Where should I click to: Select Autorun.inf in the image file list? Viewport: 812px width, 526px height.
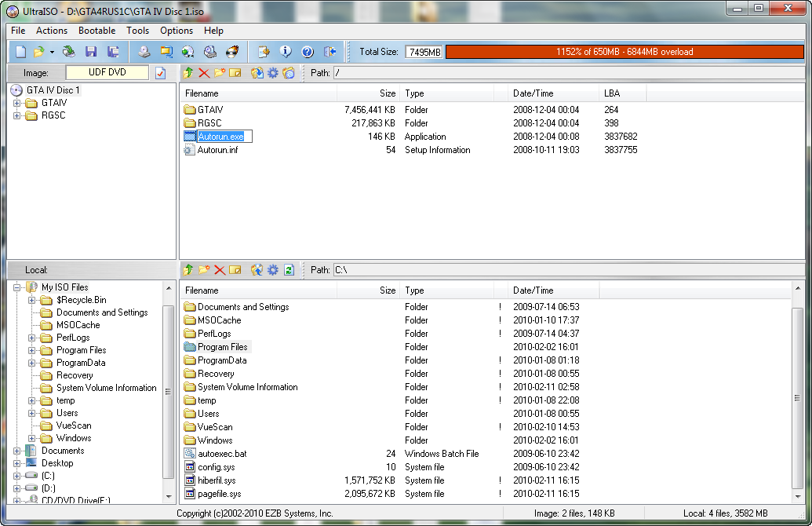[x=217, y=150]
